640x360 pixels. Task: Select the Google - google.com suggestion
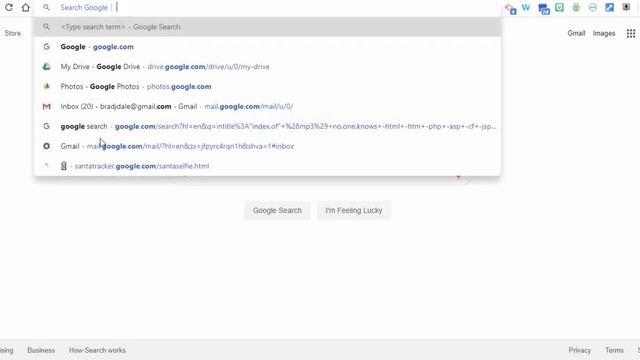268,47
